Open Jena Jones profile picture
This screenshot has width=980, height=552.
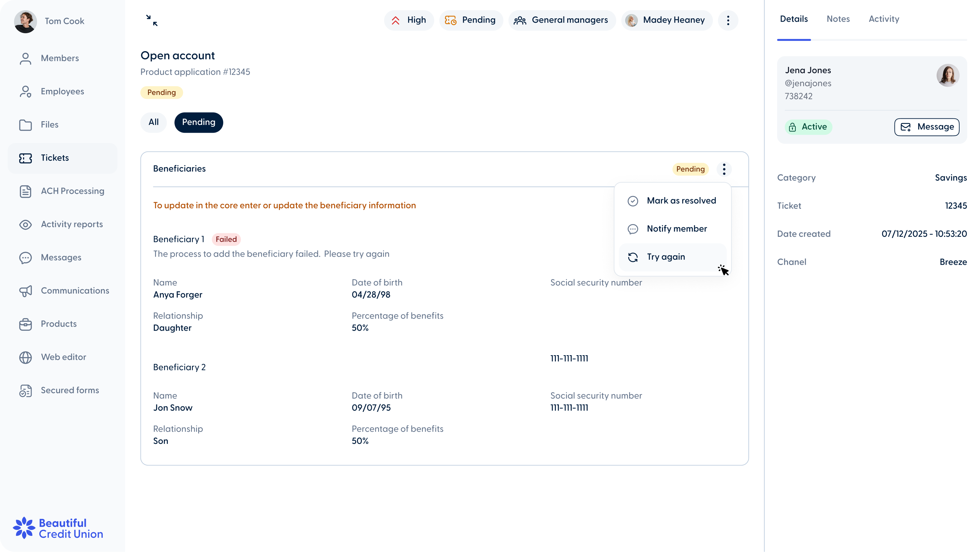tap(948, 75)
